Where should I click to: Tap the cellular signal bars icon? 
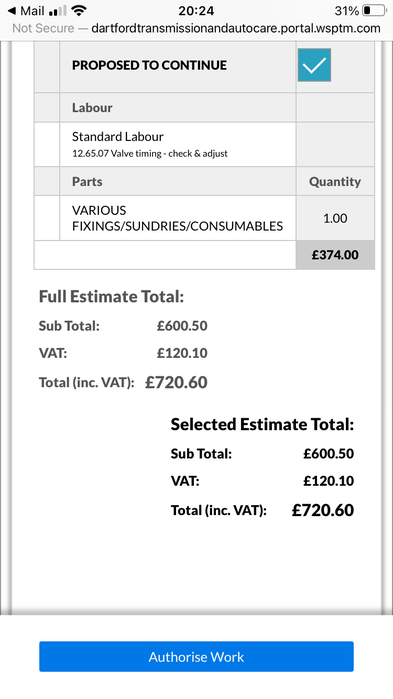click(x=57, y=10)
